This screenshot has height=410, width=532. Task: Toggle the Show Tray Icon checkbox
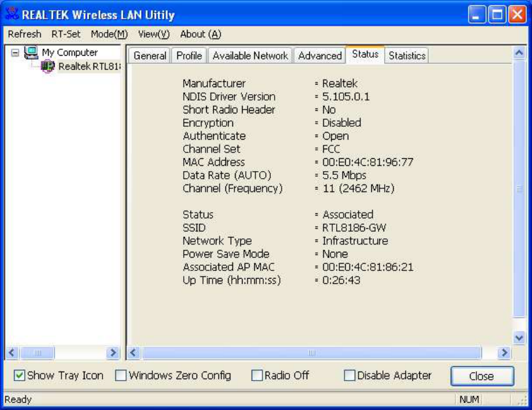[x=19, y=375]
